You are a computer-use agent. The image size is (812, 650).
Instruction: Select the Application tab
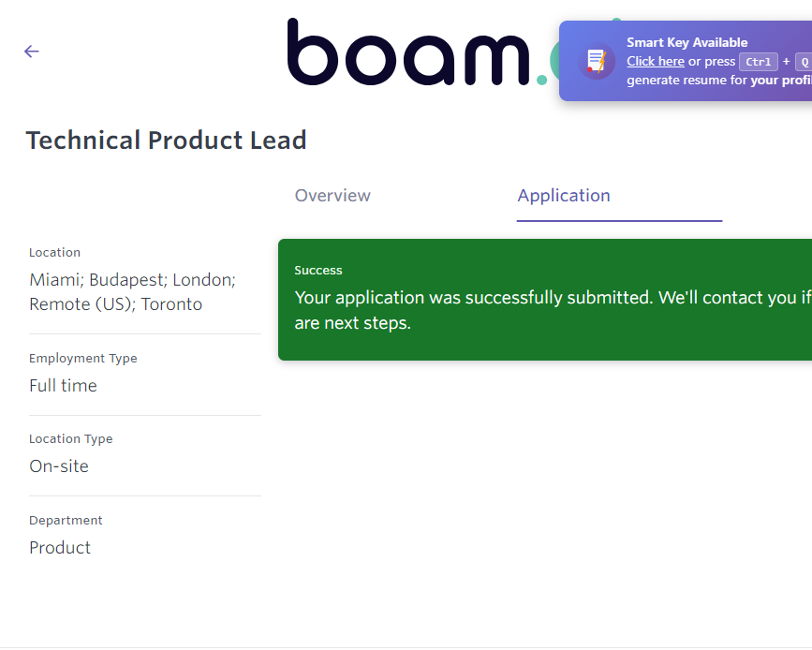(x=564, y=196)
